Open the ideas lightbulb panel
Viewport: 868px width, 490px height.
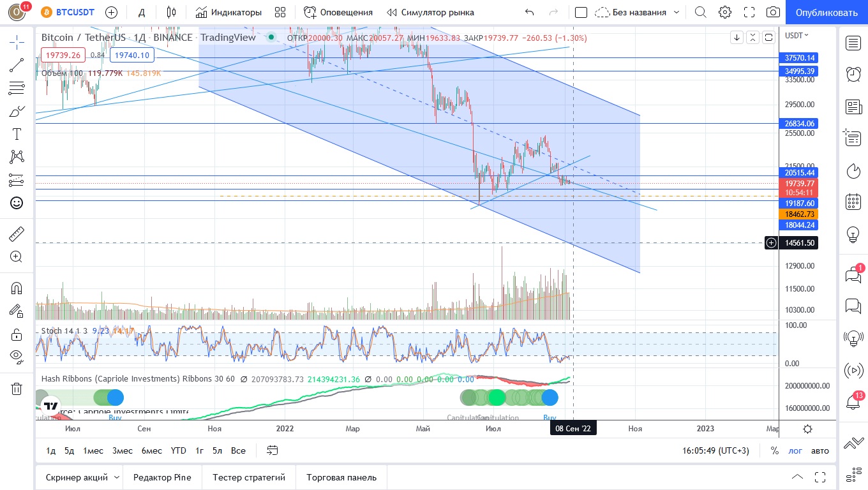pos(853,234)
